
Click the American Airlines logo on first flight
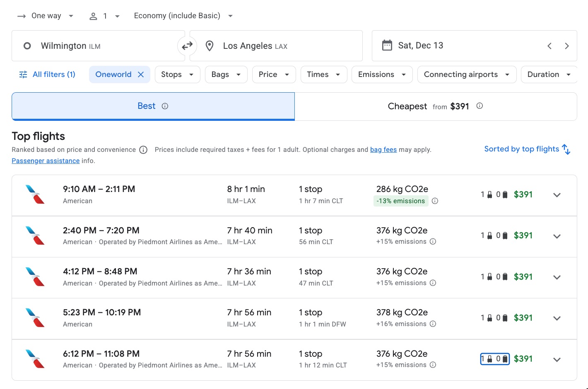coord(35,194)
